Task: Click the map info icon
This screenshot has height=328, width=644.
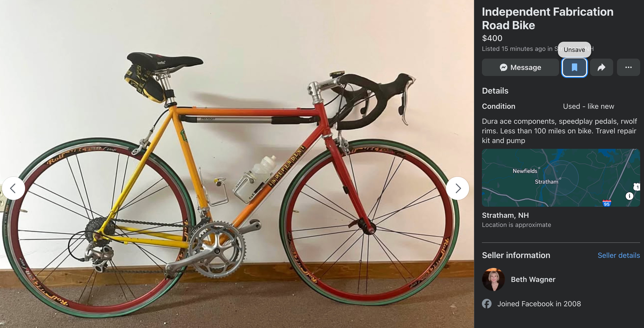Action: 629,196
